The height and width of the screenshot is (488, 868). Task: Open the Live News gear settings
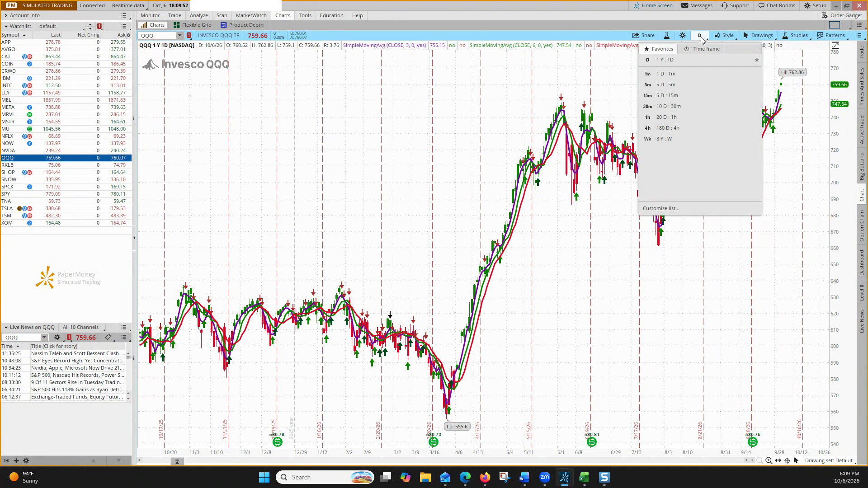(57, 338)
